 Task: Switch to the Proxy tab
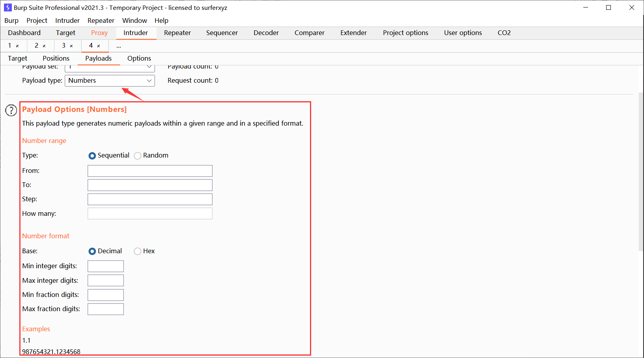point(99,33)
